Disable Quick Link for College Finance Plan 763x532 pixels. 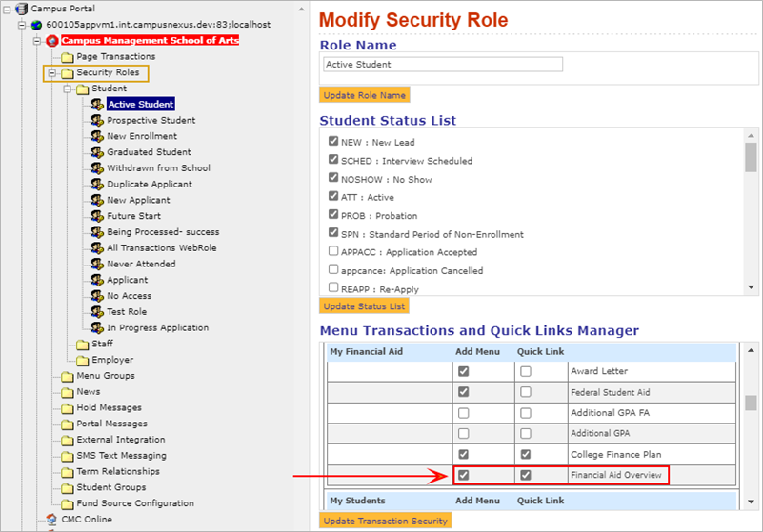click(526, 454)
